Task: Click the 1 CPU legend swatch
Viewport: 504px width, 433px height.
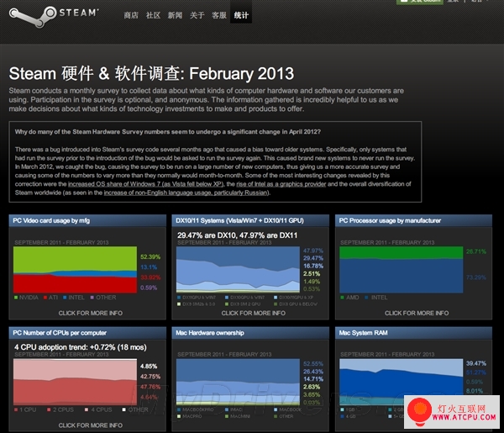Action: click(16, 409)
